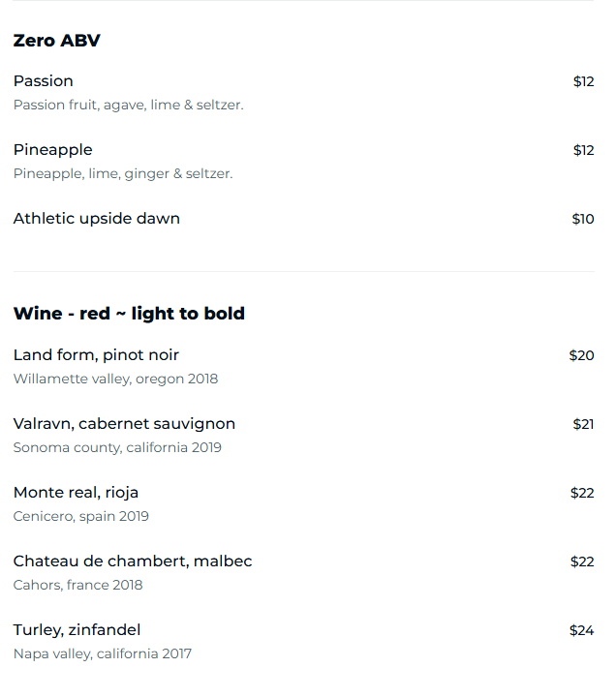Select Turley, zinfandel wine
Image resolution: width=616 pixels, height=698 pixels.
(x=77, y=630)
